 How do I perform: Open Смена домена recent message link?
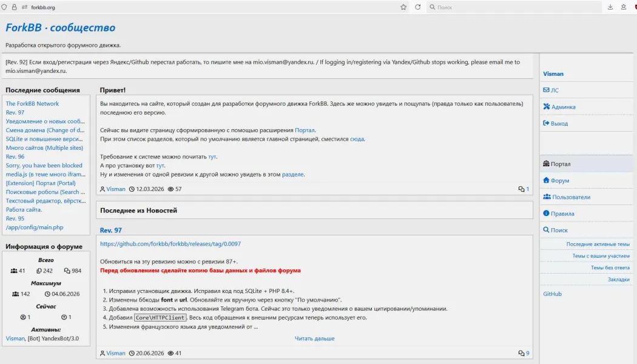(x=45, y=130)
